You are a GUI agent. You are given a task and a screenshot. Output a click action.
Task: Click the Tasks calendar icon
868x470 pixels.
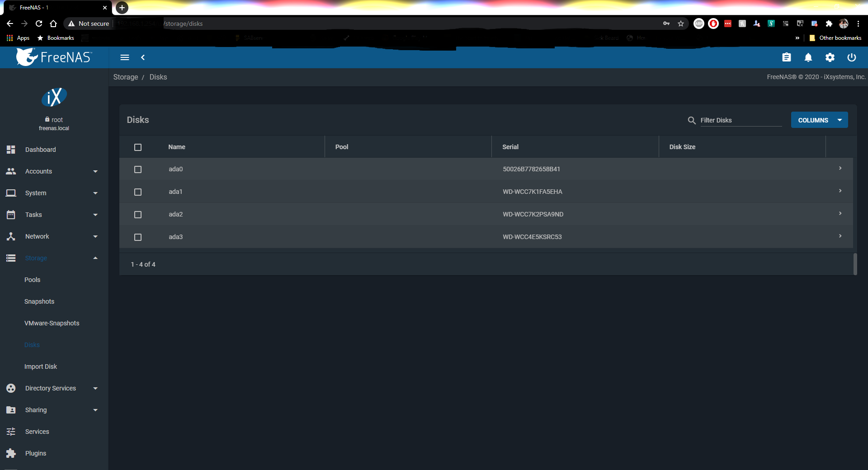tap(11, 215)
